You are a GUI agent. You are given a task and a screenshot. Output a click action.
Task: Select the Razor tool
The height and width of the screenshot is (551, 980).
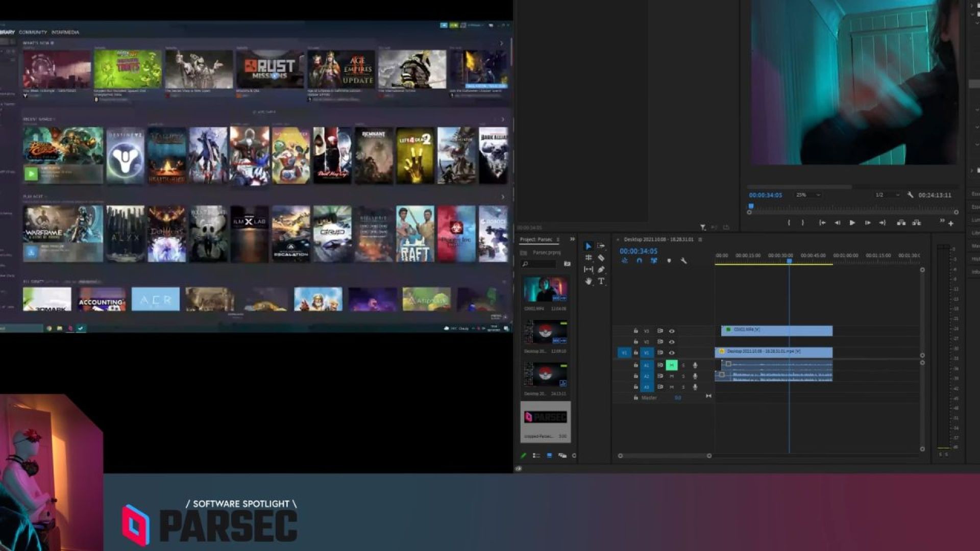click(601, 258)
